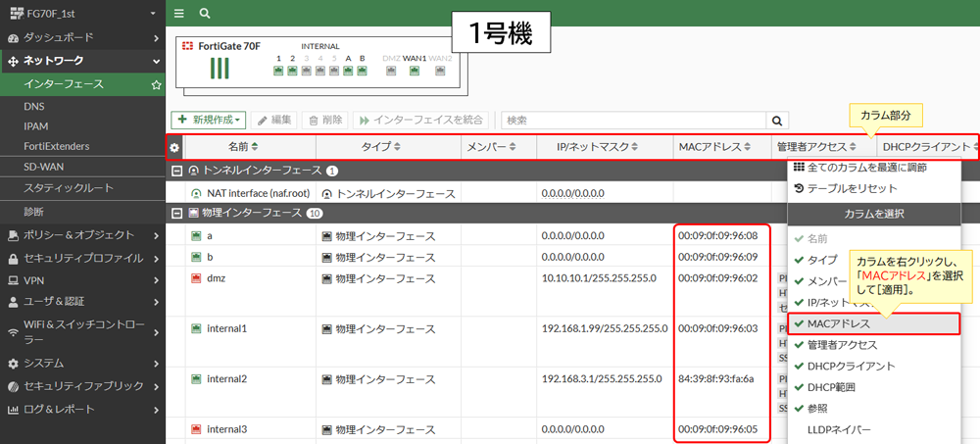Click the セキュリティプロファイル lock icon
Image resolution: width=980 pixels, height=444 pixels.
coord(13,259)
